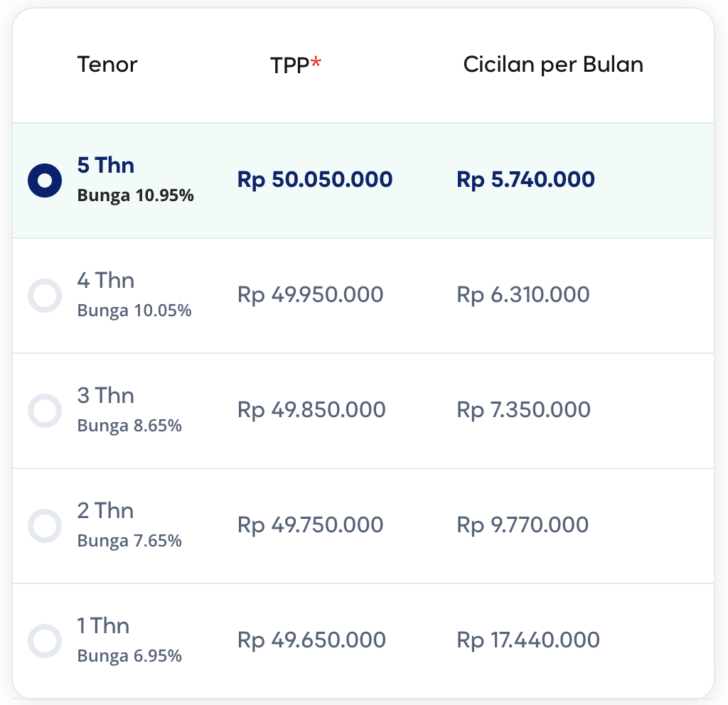The width and height of the screenshot is (728, 705).
Task: Click the Cicilan per Bulan header
Action: click(x=553, y=65)
